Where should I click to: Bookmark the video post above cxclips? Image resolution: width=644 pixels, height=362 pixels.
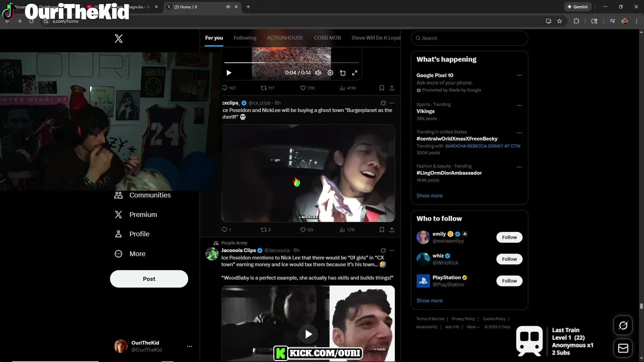382,88
